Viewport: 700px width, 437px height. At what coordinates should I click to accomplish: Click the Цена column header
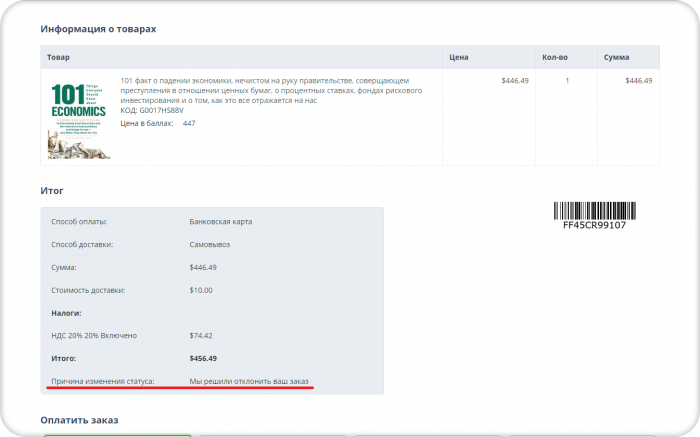pos(458,57)
